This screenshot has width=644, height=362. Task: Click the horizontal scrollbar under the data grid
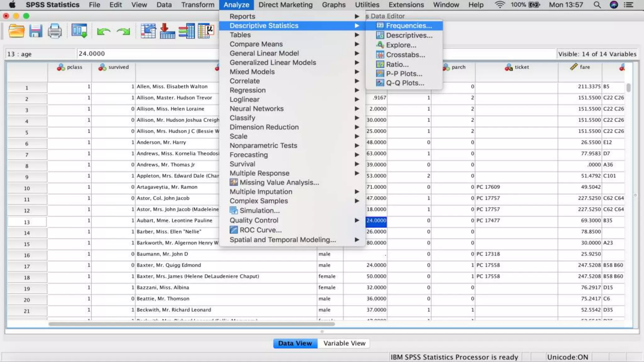(x=191, y=324)
